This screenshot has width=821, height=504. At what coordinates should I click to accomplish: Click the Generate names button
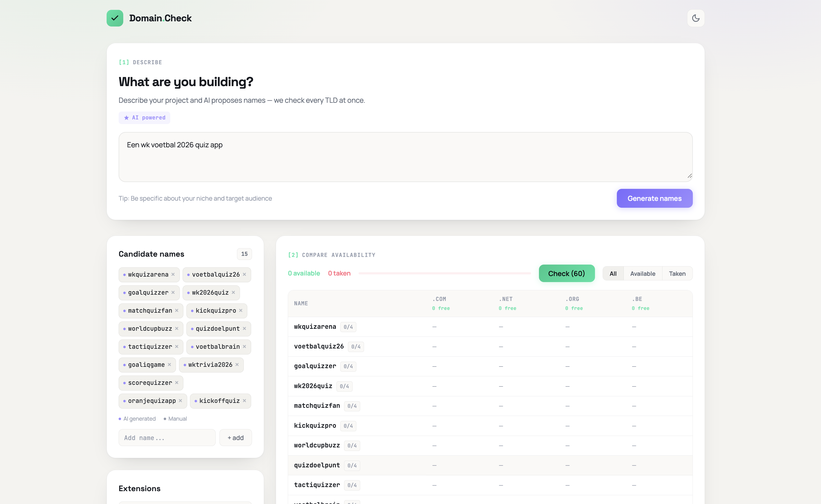coord(654,198)
